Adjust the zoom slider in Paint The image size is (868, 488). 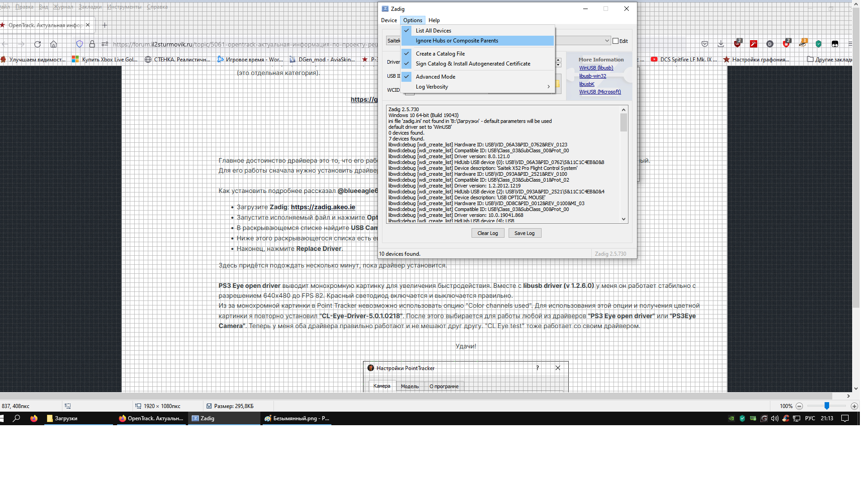pos(826,406)
